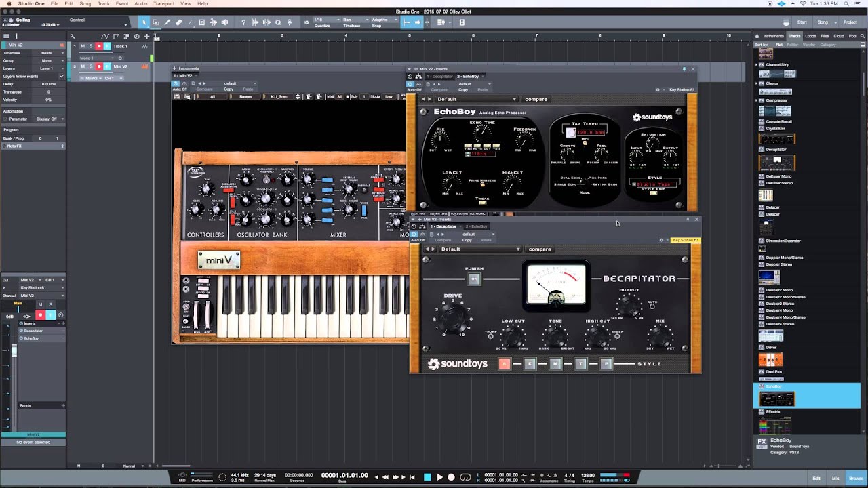Mute Track 1
Screen dimensions: 868x488
pos(83,46)
